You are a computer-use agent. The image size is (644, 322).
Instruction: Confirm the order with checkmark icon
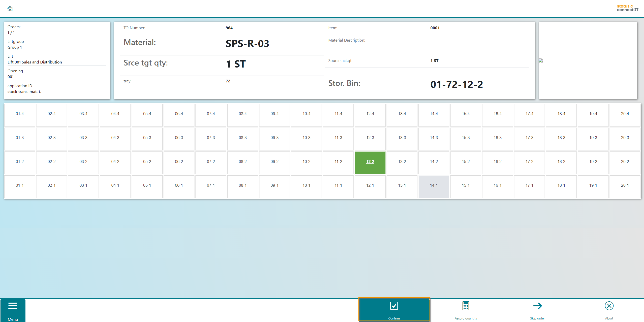[x=394, y=310]
